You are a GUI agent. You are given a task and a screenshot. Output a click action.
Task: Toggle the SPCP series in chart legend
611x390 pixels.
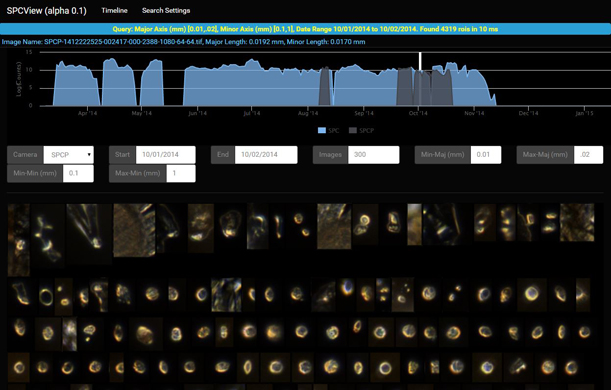point(361,131)
